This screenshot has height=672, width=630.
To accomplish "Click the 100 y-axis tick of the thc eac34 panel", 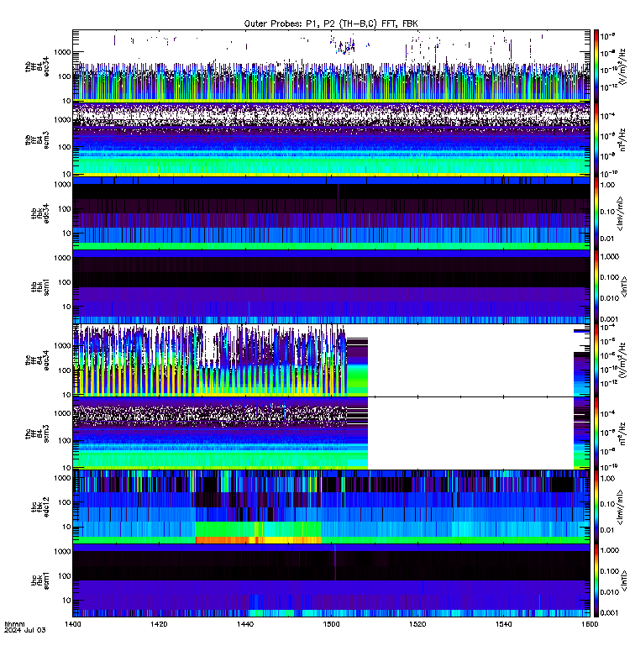I will [x=64, y=370].
